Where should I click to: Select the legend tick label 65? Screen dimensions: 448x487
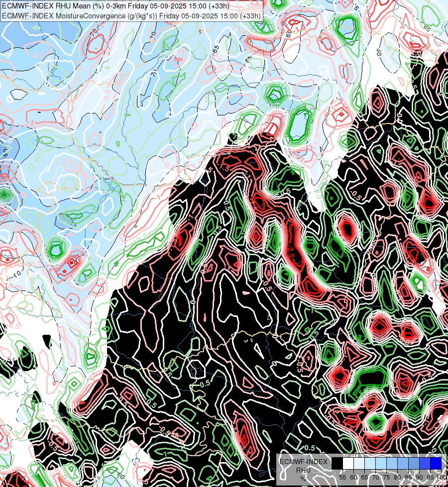pyautogui.click(x=364, y=478)
